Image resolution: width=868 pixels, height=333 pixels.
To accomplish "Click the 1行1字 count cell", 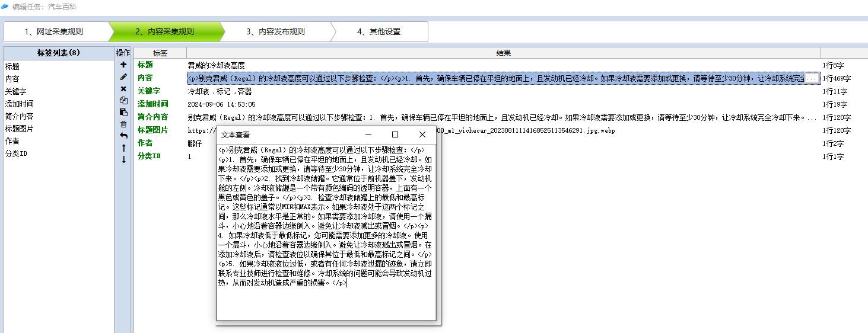I will click(x=833, y=156).
